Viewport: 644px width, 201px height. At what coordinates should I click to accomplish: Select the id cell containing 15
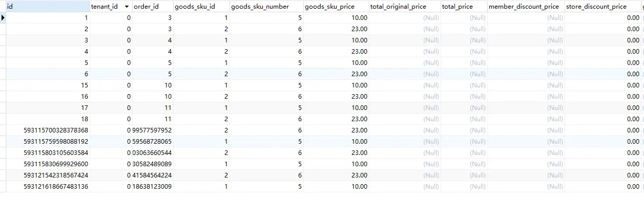pyautogui.click(x=48, y=85)
